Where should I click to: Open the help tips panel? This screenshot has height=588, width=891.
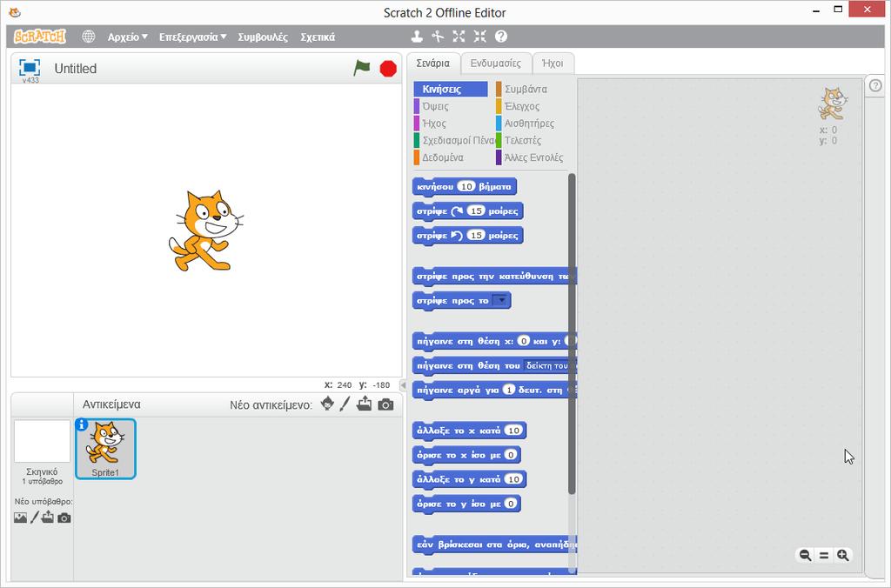click(875, 86)
